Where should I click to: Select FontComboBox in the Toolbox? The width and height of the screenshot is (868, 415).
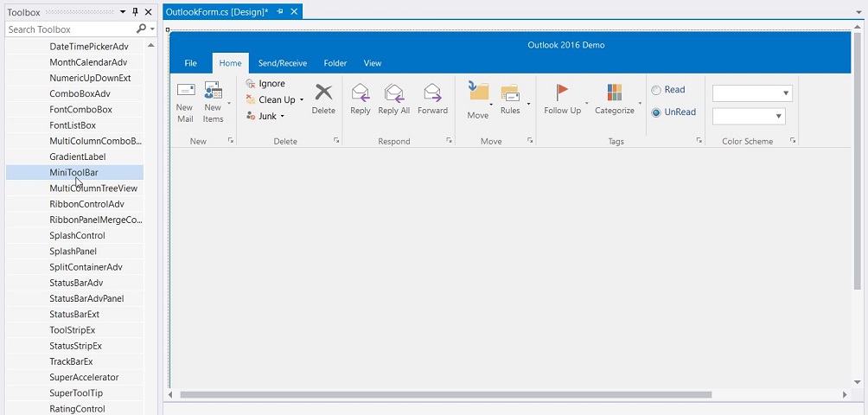[x=74, y=110]
